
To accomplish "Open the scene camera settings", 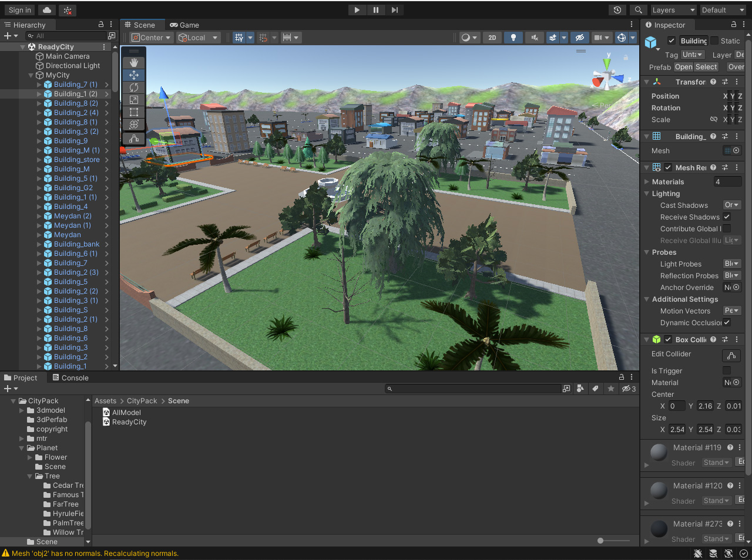I will (602, 38).
